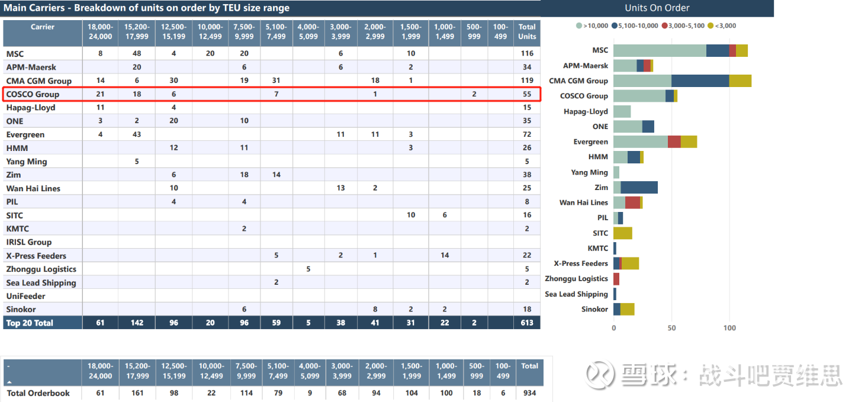Click the green >10,000 segment of the MSC bar

pyautogui.click(x=660, y=50)
